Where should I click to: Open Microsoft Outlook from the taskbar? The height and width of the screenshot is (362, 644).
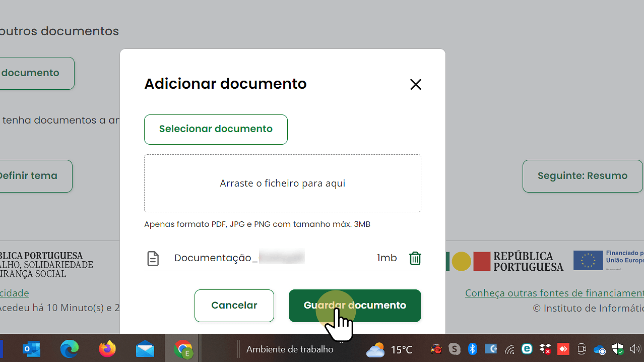tap(31, 349)
